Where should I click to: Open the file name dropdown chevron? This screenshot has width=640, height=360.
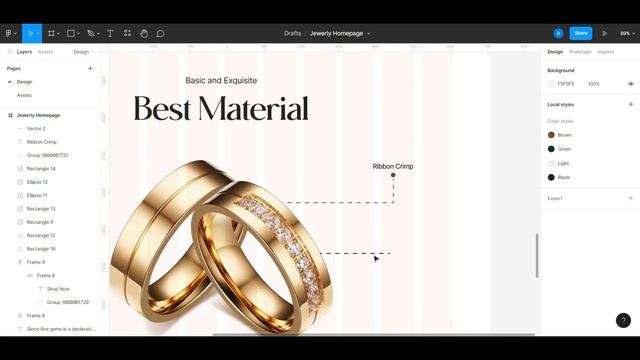[368, 34]
